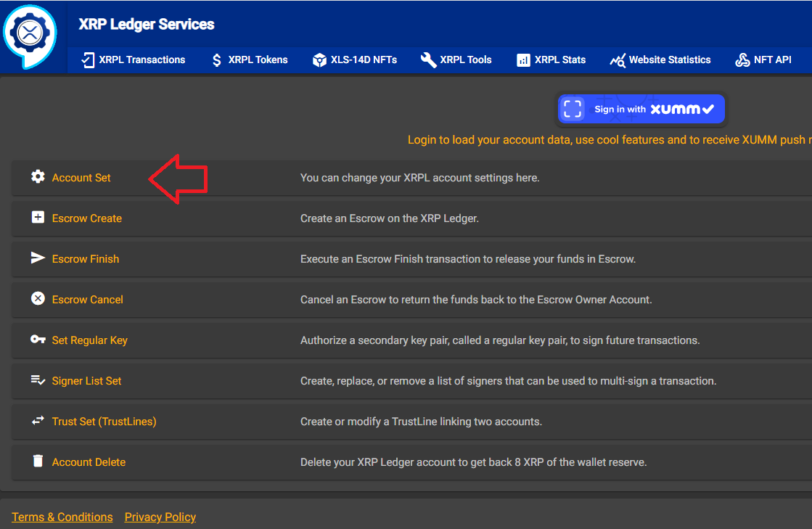Click the Trust Set swap arrows icon
This screenshot has height=529, width=812.
point(38,421)
